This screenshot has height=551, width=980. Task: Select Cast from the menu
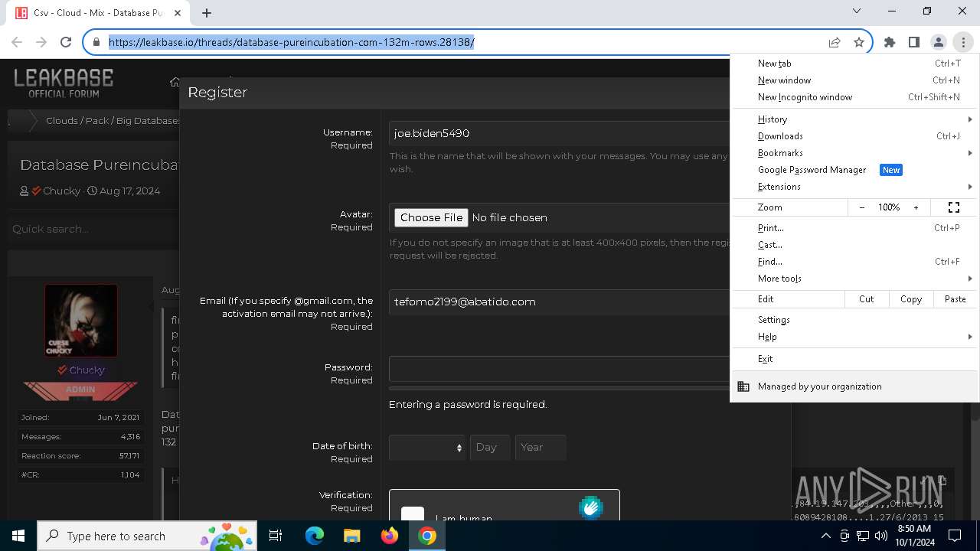coord(854,245)
